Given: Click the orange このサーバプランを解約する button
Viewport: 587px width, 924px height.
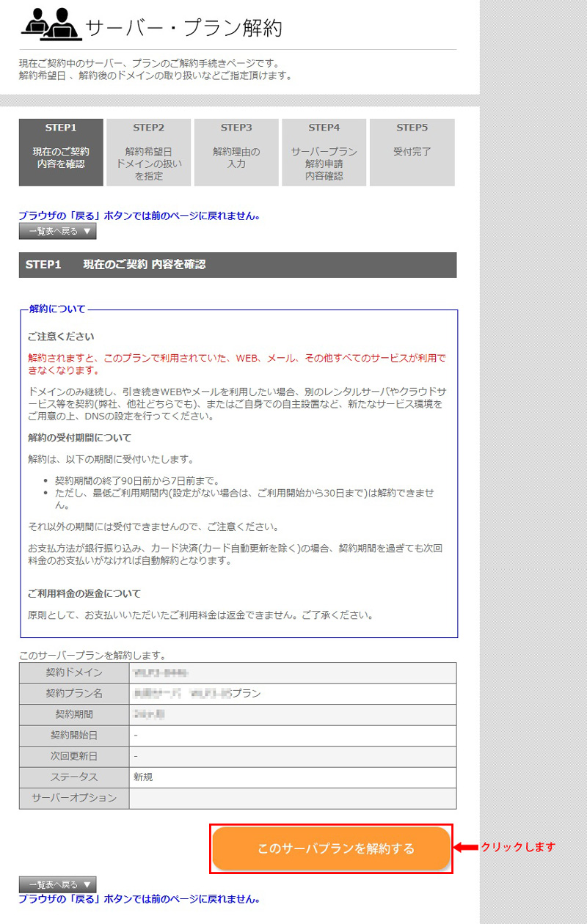Looking at the screenshot, I should click(x=331, y=848).
